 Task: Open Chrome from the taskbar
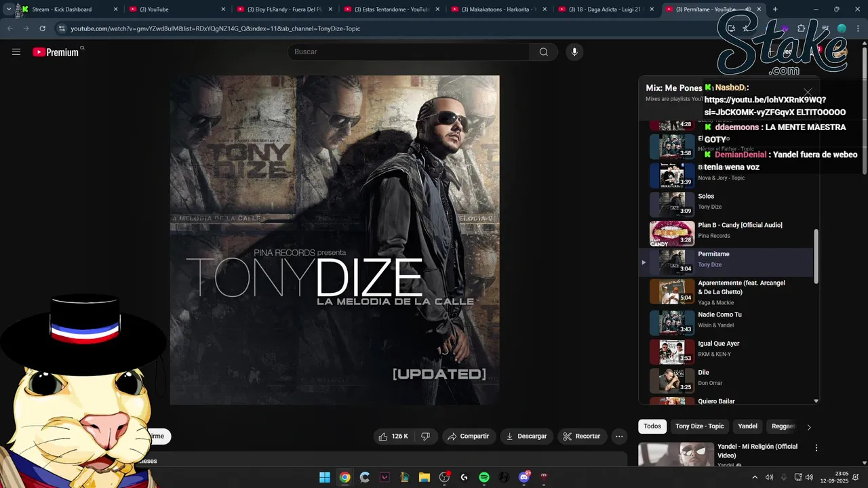pyautogui.click(x=344, y=477)
